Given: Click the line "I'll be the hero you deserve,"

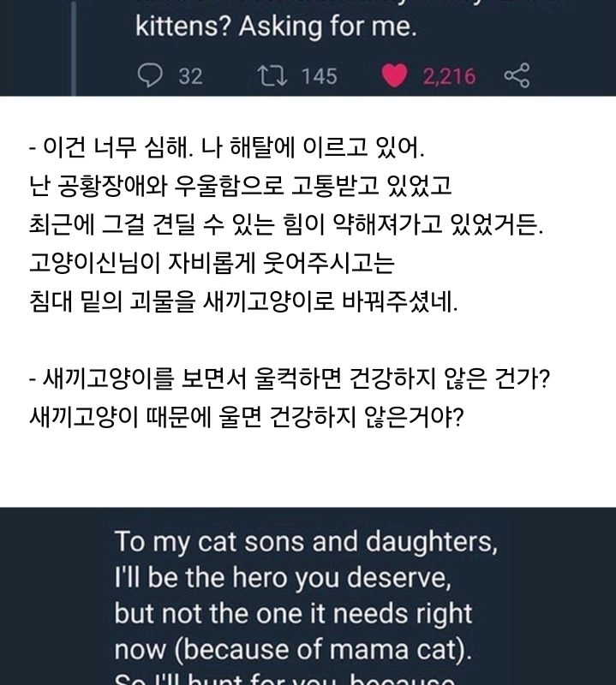Looking at the screenshot, I should (x=283, y=579).
